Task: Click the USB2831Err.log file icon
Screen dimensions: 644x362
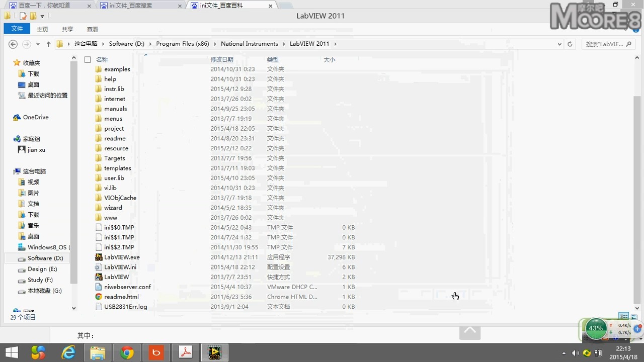Action: point(99,307)
